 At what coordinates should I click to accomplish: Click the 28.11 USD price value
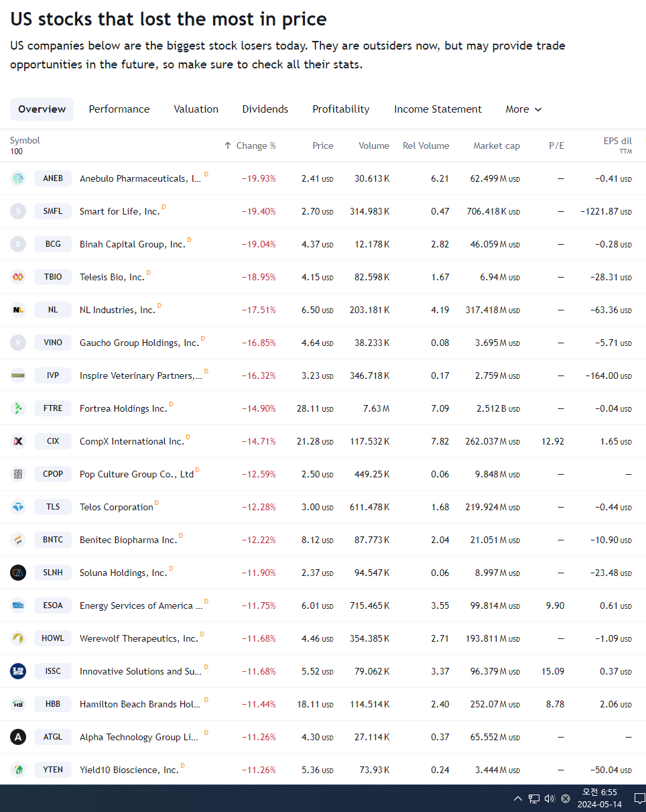coord(315,408)
